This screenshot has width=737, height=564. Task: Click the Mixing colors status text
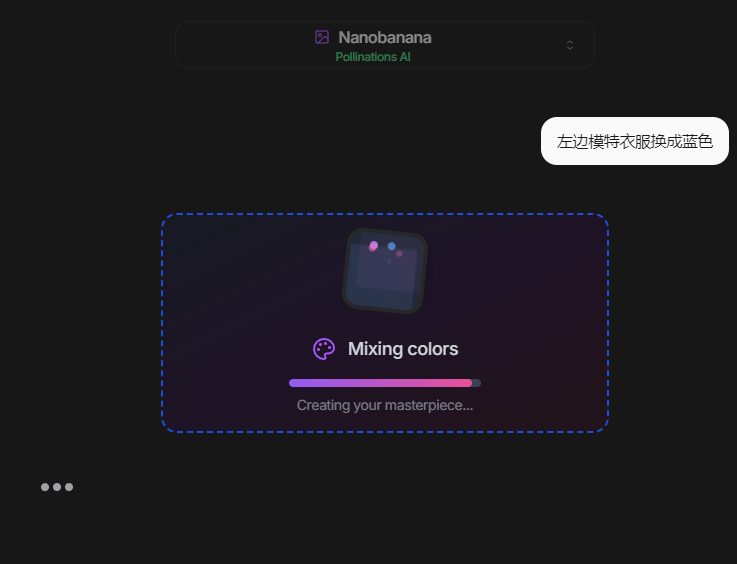[x=403, y=349]
